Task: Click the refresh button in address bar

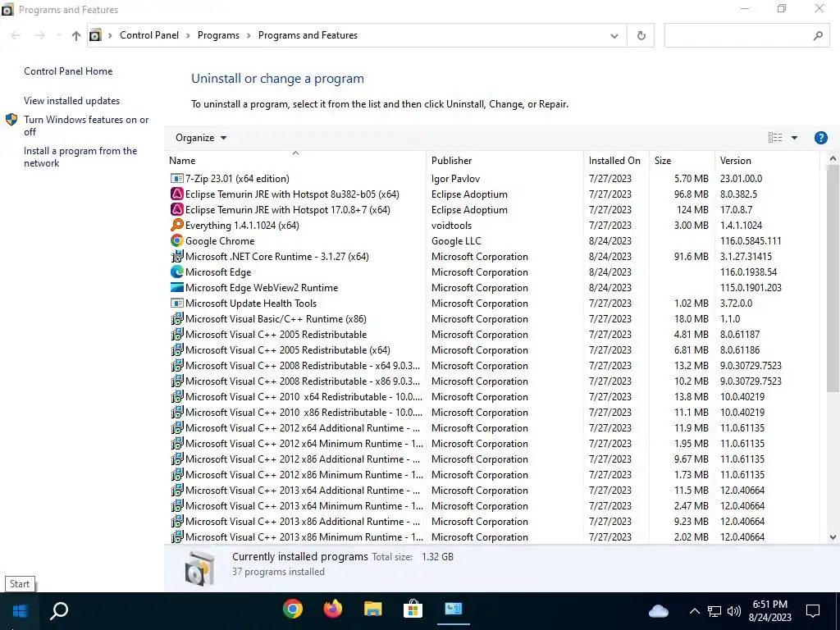Action: (641, 35)
